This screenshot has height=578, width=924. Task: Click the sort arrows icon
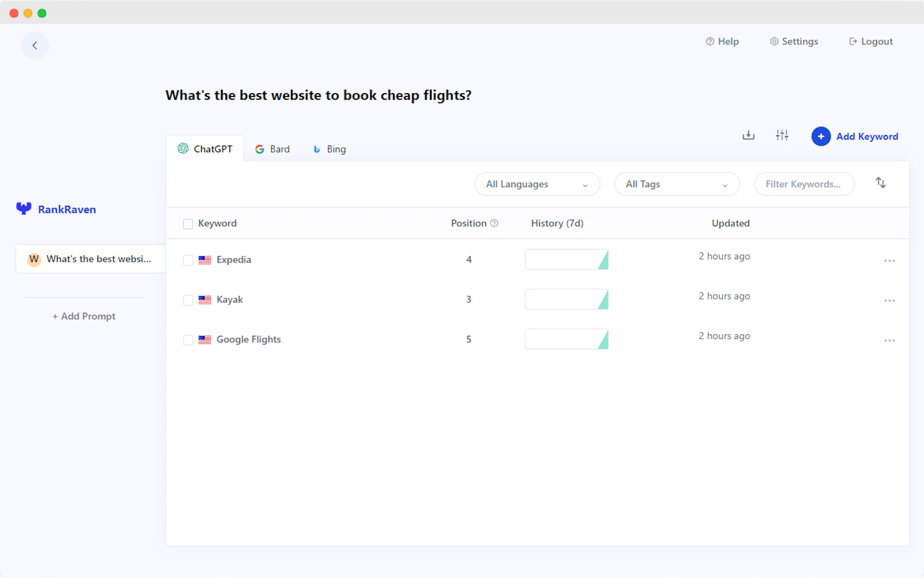880,183
